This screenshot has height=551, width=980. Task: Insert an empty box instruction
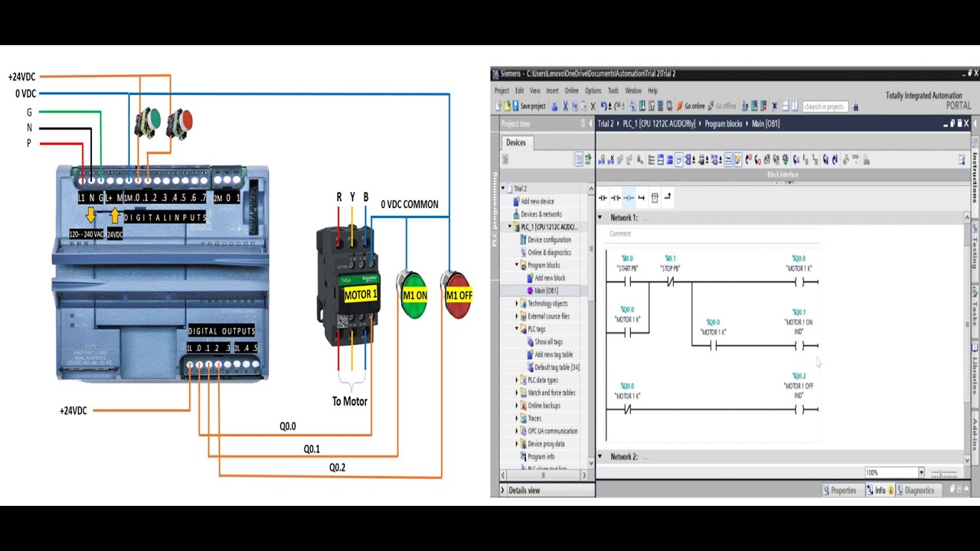[655, 198]
